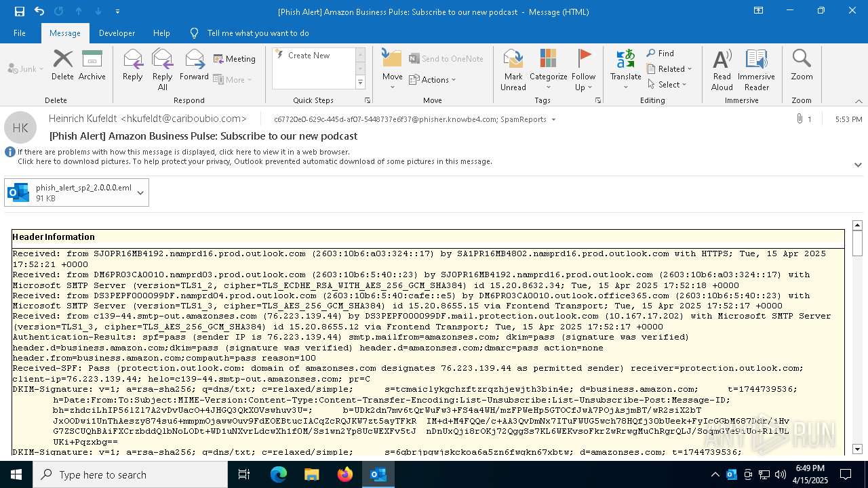This screenshot has width=868, height=488.
Task: Click the message body scrollbar thumb
Action: coord(857,243)
